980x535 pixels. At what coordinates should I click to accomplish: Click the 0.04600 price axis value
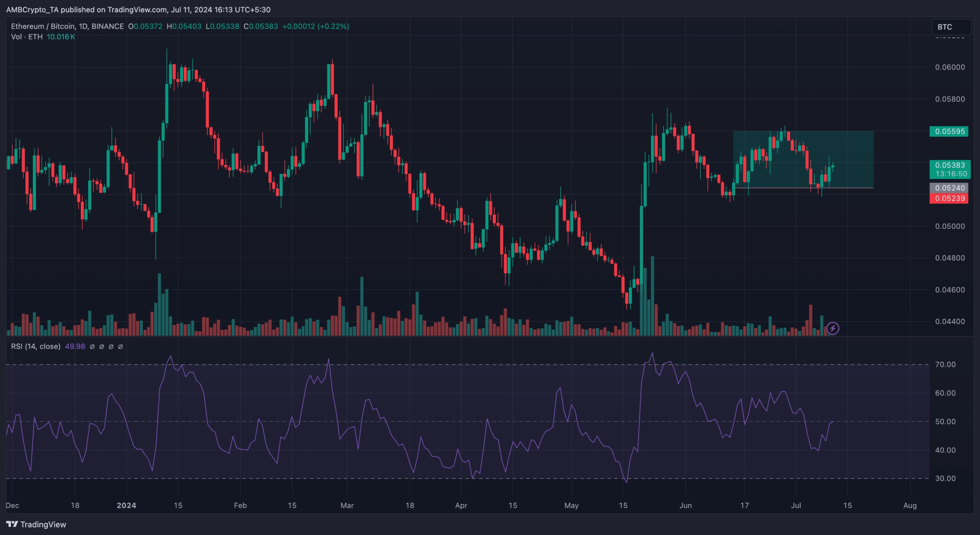pyautogui.click(x=950, y=290)
